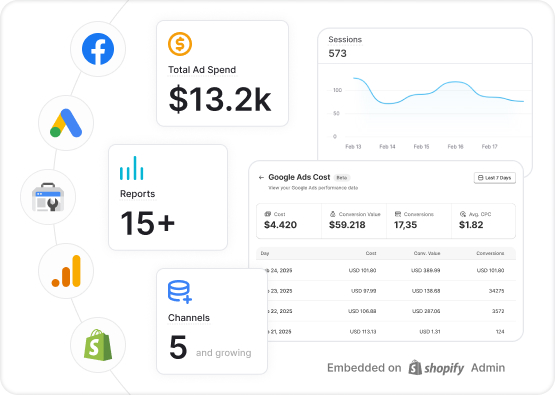Open the Channels card
Viewport: 555px width, 395px height.
point(212,321)
